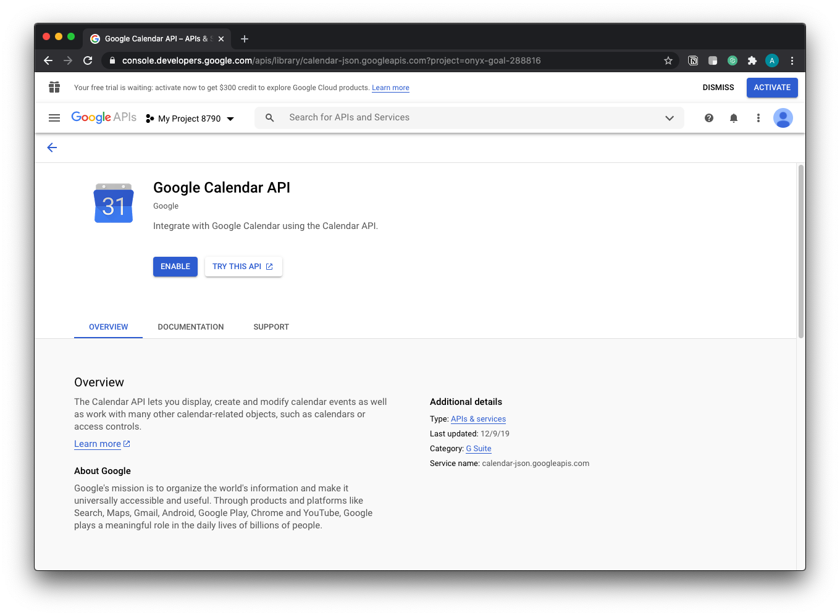The height and width of the screenshot is (616, 840).
Task: Switch to the Documentation tab
Action: click(191, 327)
